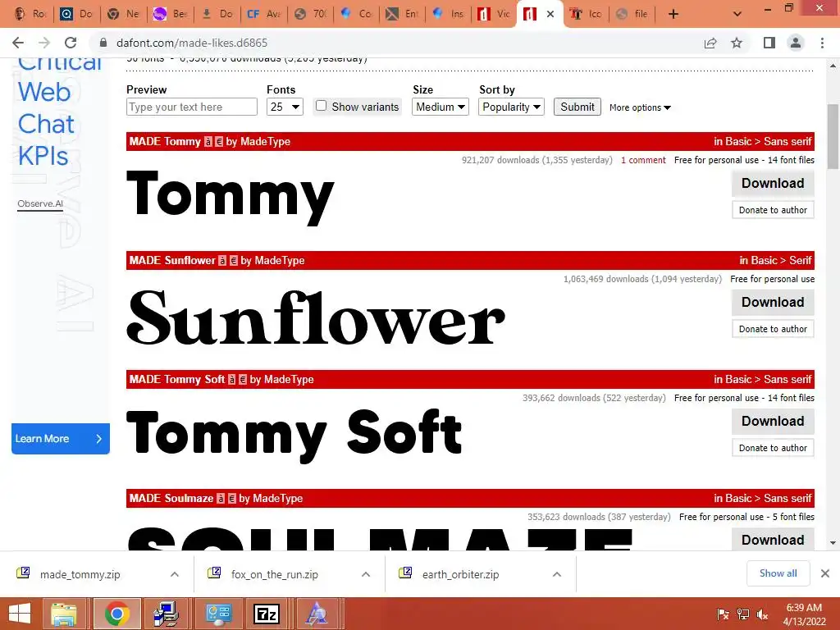Open the Size dropdown set to Medium
840x630 pixels.
point(441,107)
